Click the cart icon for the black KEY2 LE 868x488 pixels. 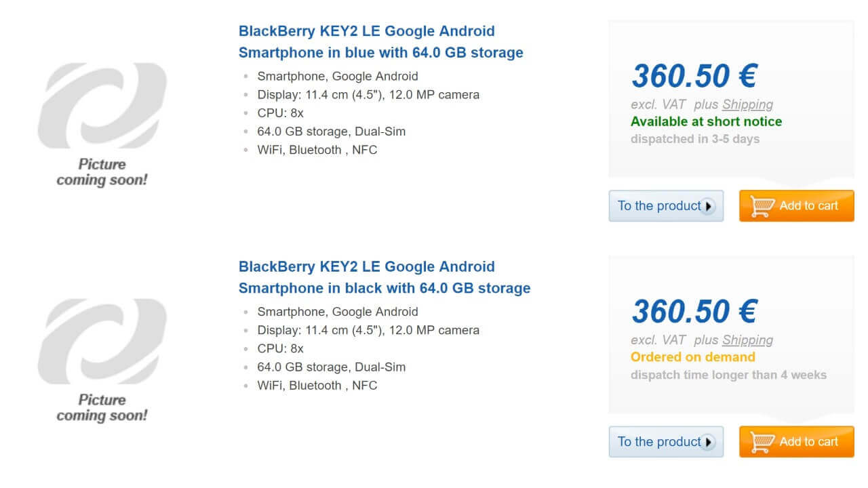point(763,442)
